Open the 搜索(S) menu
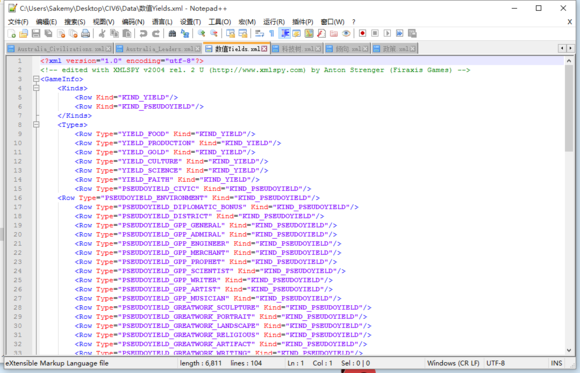This screenshot has height=373, width=580. (x=75, y=22)
